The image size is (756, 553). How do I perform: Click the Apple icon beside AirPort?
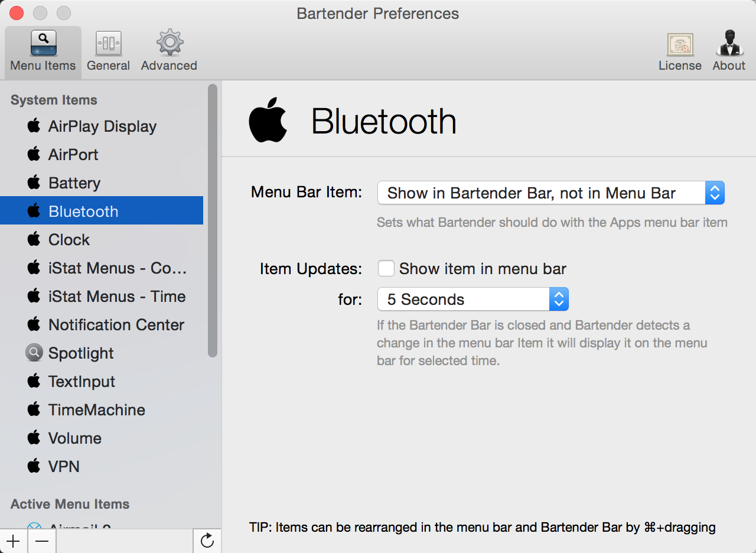pos(34,154)
